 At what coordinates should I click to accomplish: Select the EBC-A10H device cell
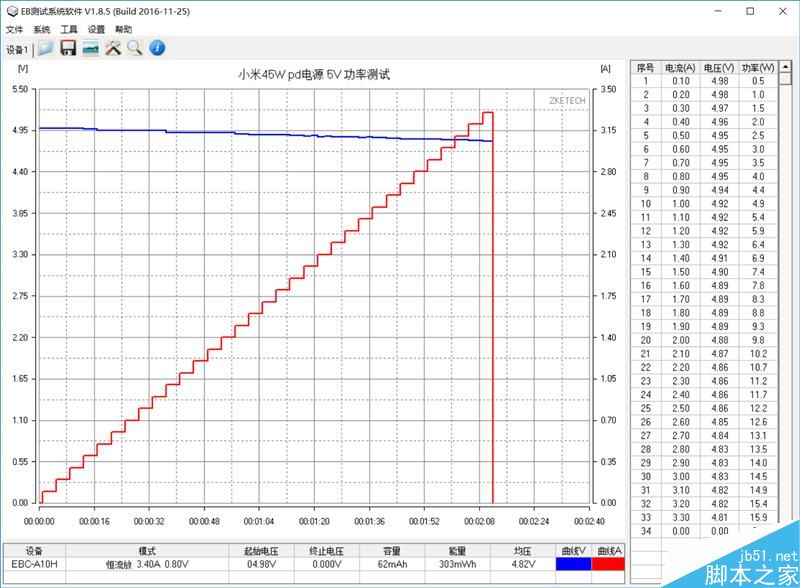coord(34,564)
